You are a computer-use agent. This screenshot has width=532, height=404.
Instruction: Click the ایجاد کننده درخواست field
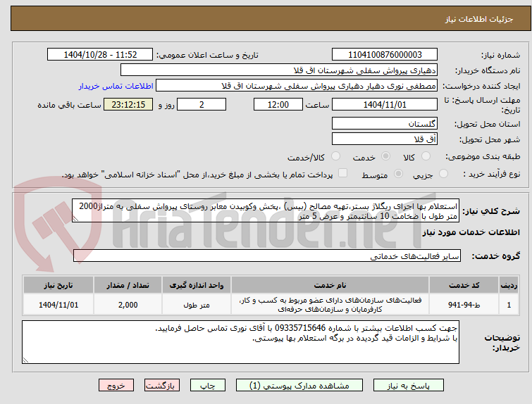(297, 86)
